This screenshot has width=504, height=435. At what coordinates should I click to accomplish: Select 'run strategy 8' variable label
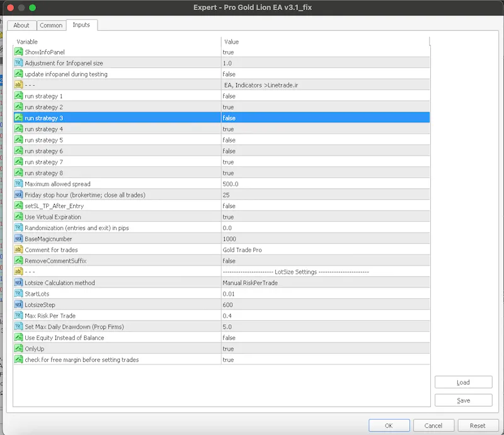click(43, 173)
